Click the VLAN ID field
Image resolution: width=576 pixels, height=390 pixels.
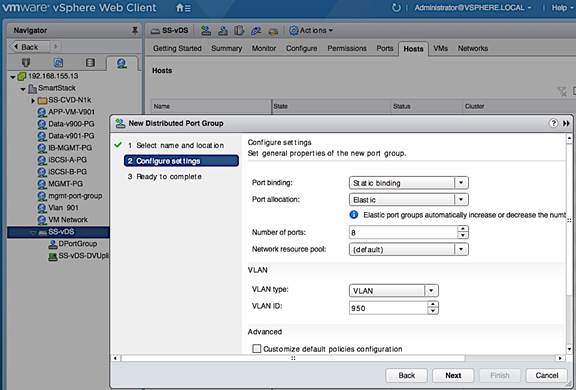[x=388, y=308]
